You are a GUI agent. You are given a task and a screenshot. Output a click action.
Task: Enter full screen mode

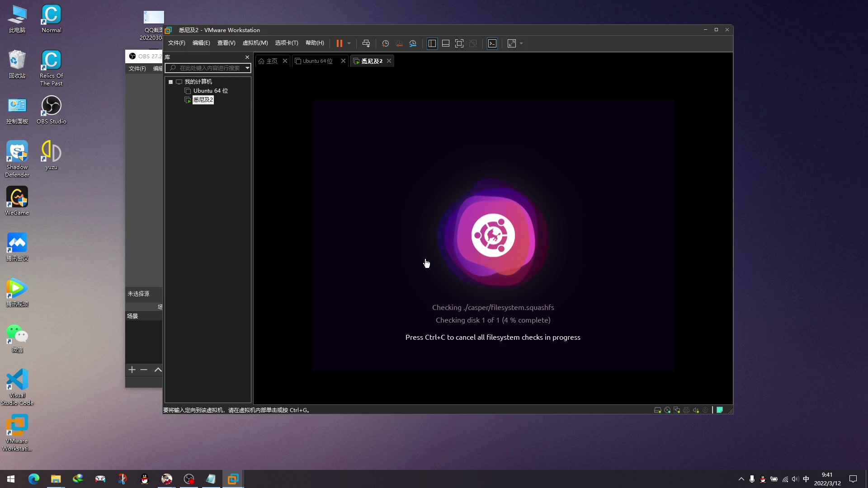pos(459,43)
